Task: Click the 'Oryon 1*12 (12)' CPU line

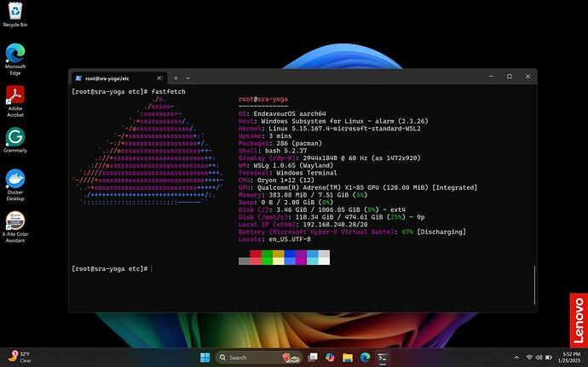Action: 276,180
